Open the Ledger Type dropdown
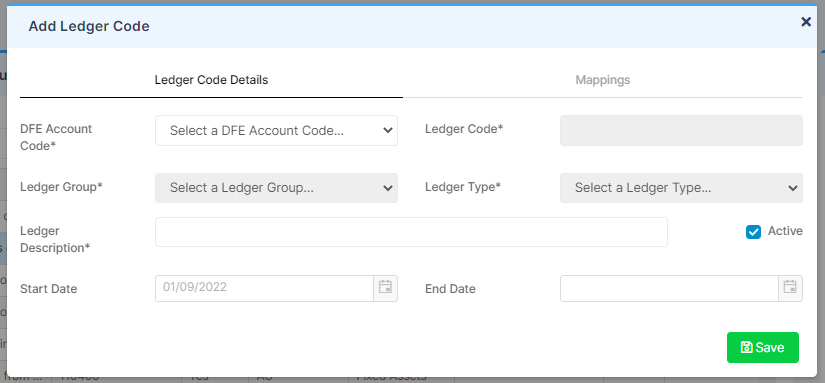 [x=681, y=188]
